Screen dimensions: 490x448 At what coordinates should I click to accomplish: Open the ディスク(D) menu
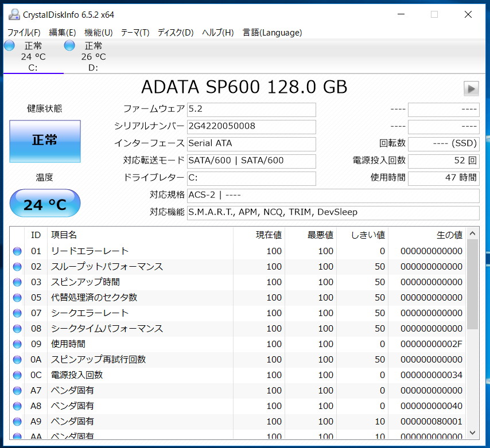pyautogui.click(x=176, y=33)
